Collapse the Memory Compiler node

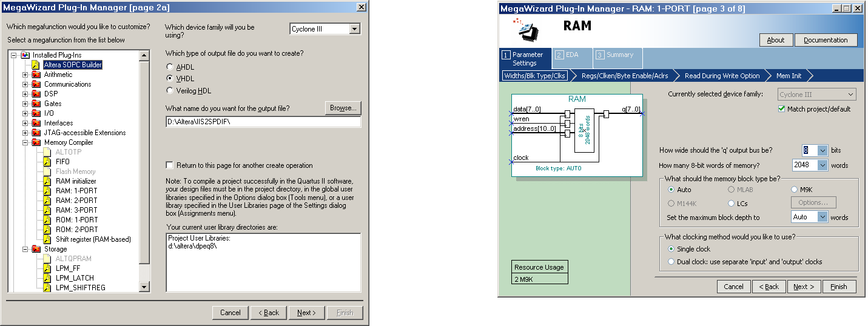click(x=25, y=142)
